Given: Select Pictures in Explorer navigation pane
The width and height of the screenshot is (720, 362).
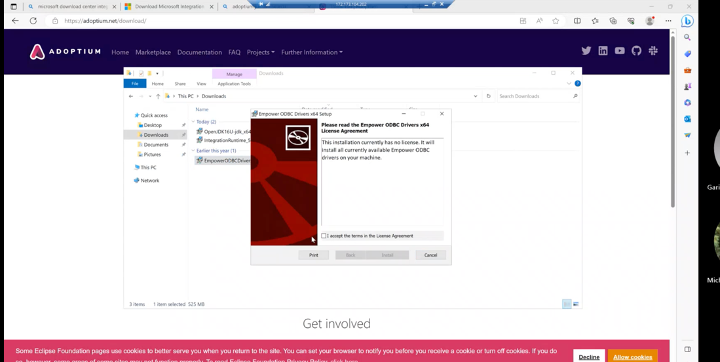Looking at the screenshot, I should point(152,154).
